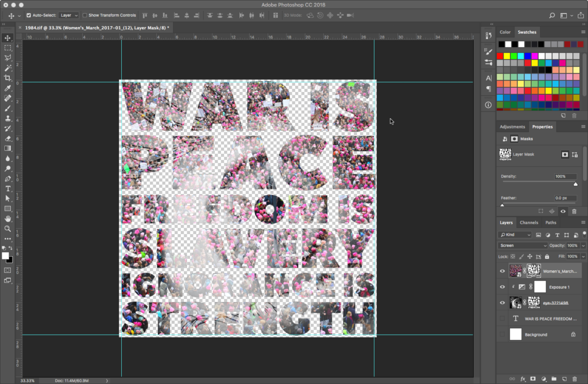Select the eye-3221498 layer thumbnail
Viewport: 588px width, 384px height.
(x=516, y=302)
